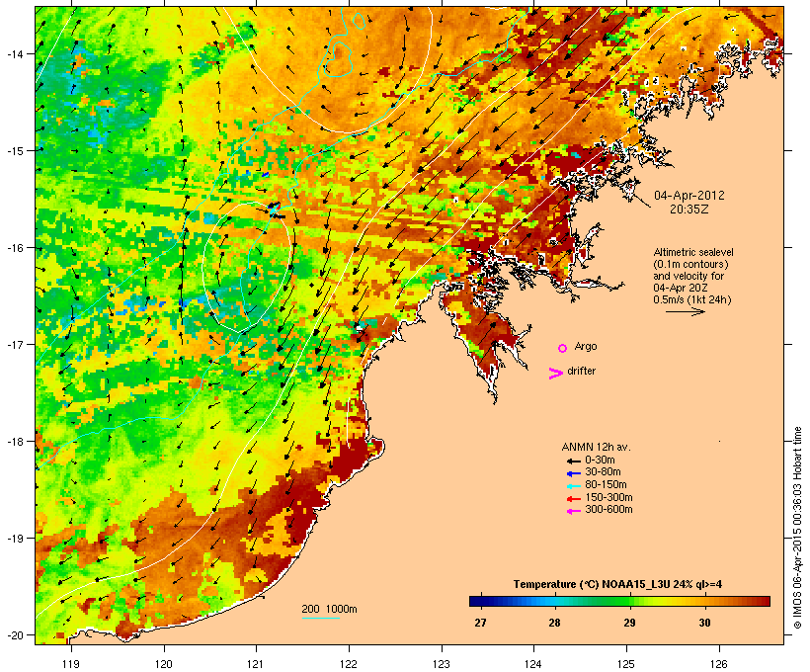Click the cyan 200 1000m depth line
Image resolution: width=810 pixels, height=672 pixels.
pos(320,618)
